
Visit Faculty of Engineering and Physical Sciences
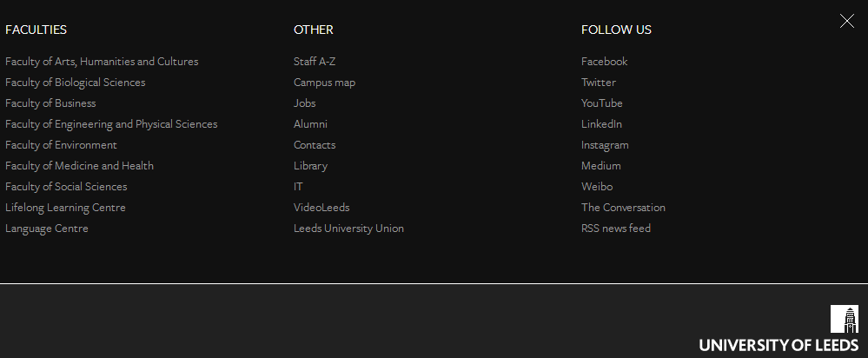click(x=111, y=124)
